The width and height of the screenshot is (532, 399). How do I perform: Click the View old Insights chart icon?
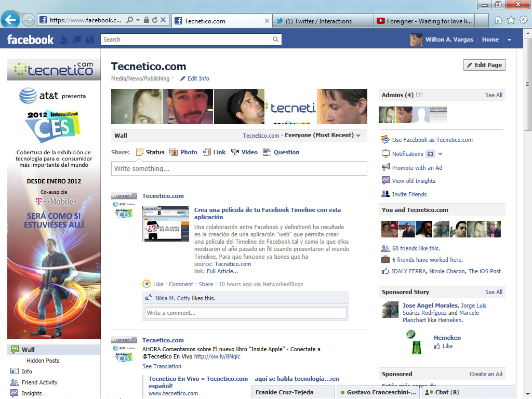(x=385, y=180)
